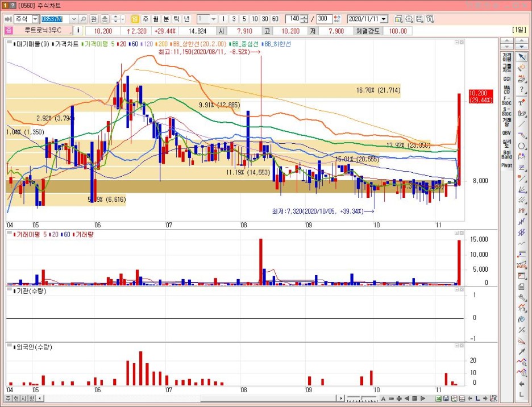532x407 pixels.
Task: Step chart backward with left triangle
Action: coord(407,398)
